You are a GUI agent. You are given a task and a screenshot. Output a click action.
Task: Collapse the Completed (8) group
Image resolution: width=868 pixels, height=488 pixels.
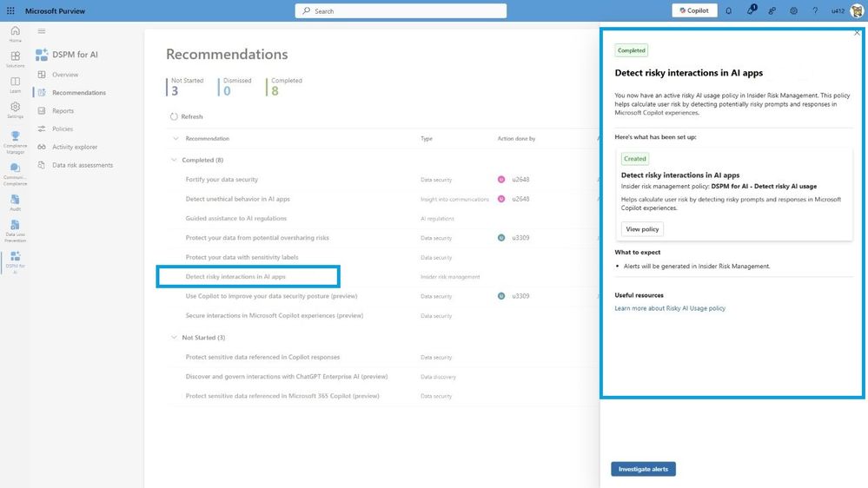tap(174, 160)
